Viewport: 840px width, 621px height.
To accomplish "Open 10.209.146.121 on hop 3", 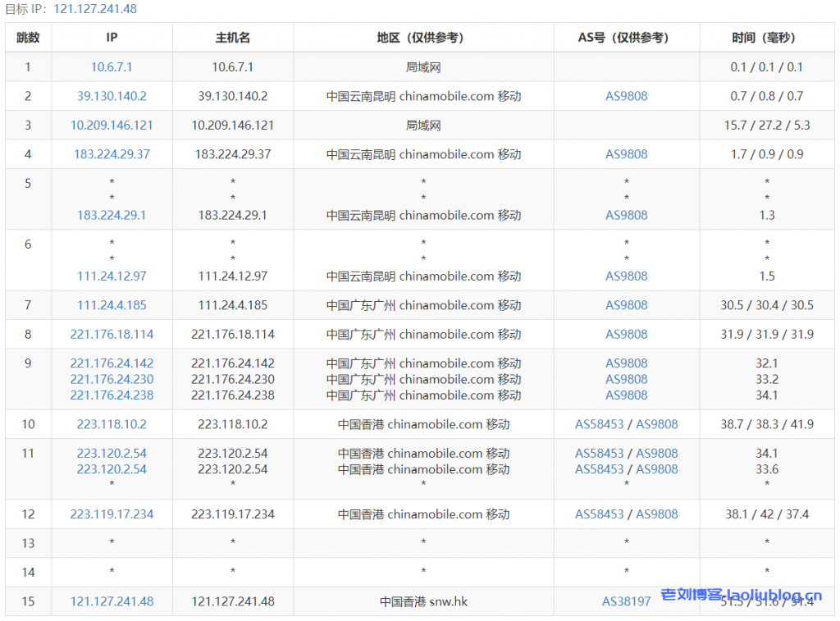I will point(111,125).
